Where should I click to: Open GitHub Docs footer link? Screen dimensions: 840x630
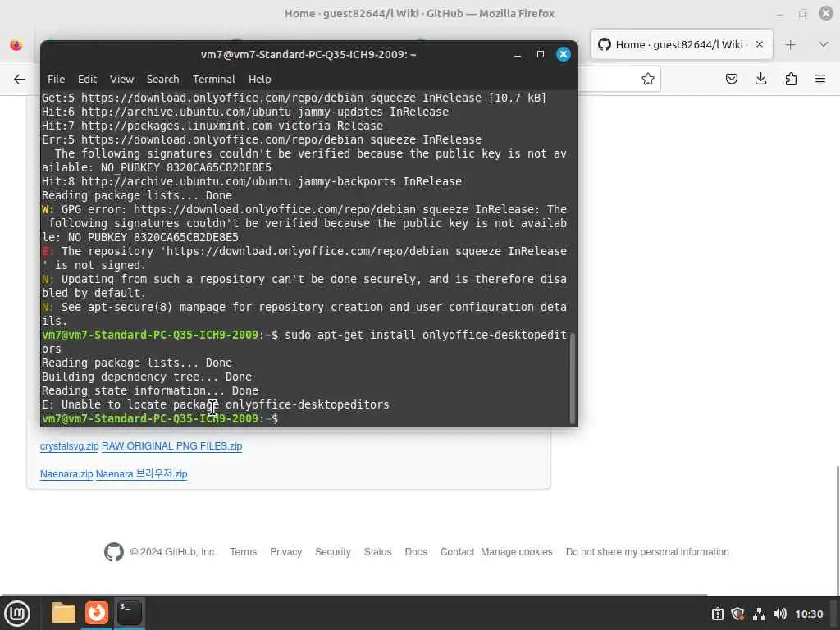(x=416, y=552)
